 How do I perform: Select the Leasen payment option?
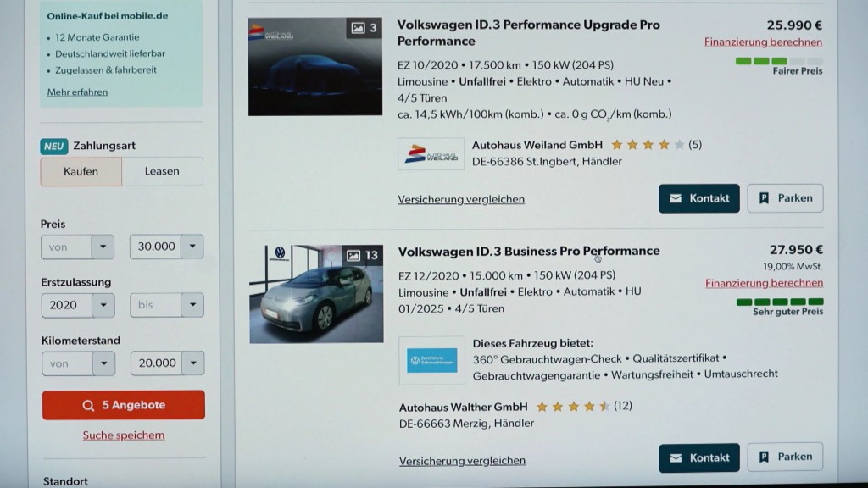[x=162, y=171]
